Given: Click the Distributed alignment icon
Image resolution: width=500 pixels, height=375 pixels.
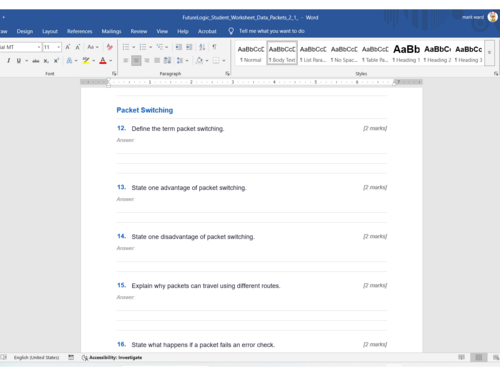Looking at the screenshot, I should 168,61.
